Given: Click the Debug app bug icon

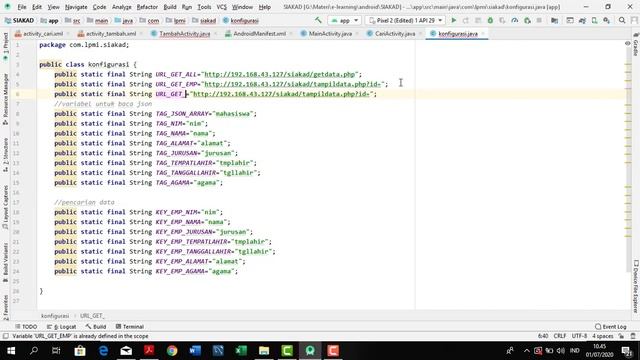Looking at the screenshot, I should coord(490,20).
